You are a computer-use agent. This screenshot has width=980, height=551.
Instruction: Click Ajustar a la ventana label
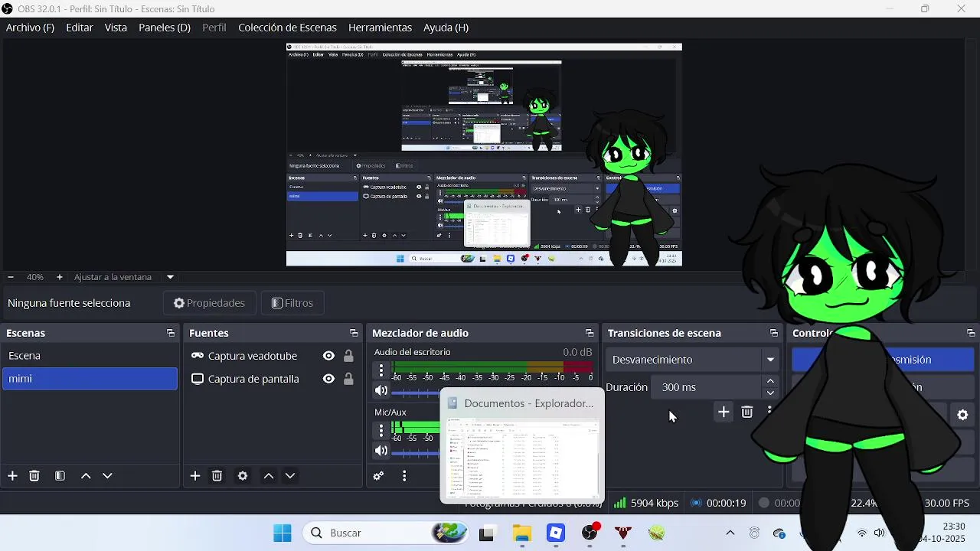(113, 277)
